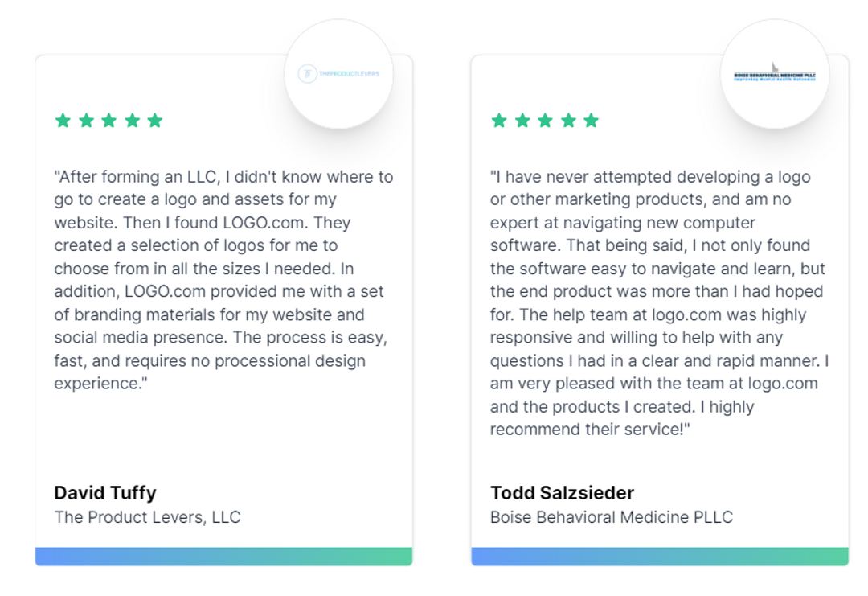Image resolution: width=868 pixels, height=596 pixels.
Task: Click Boise Behavioral Medicine logo circle
Action: (x=775, y=74)
